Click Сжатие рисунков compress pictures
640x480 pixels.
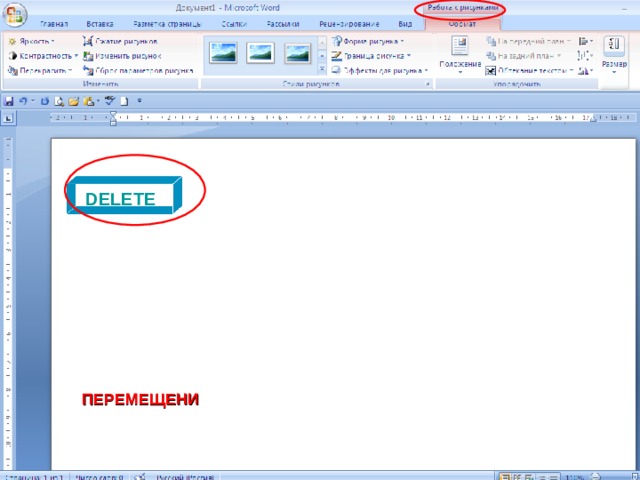pos(120,41)
